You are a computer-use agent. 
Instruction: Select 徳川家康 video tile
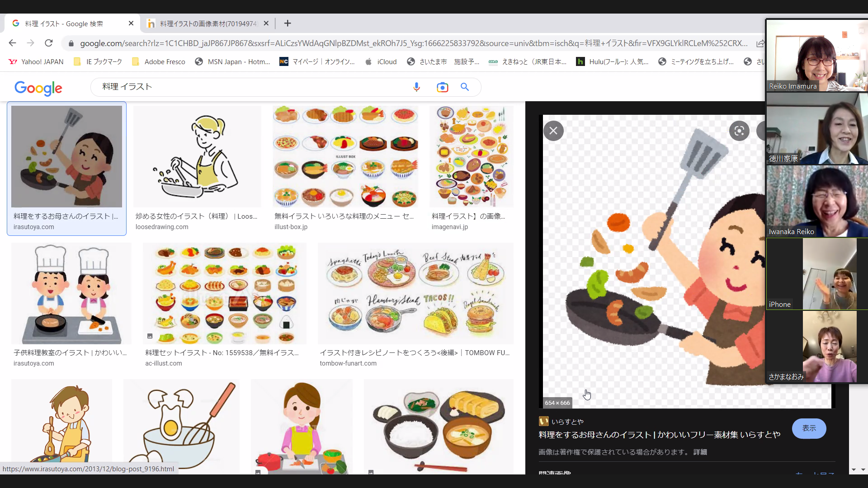pyautogui.click(x=817, y=128)
